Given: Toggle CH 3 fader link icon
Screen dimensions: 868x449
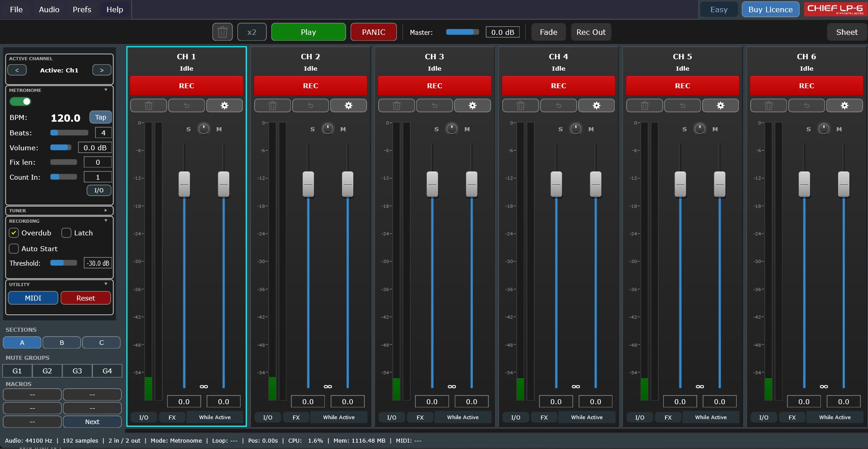Looking at the screenshot, I should [452, 387].
